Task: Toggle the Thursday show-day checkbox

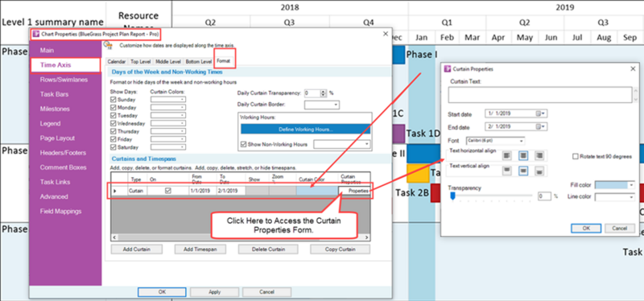Action: [114, 131]
